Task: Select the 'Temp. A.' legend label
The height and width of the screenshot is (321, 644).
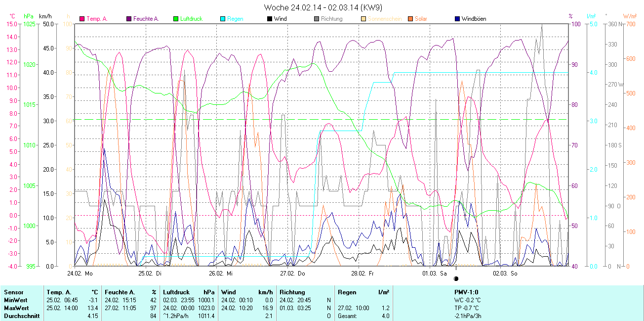Action: pyautogui.click(x=97, y=19)
